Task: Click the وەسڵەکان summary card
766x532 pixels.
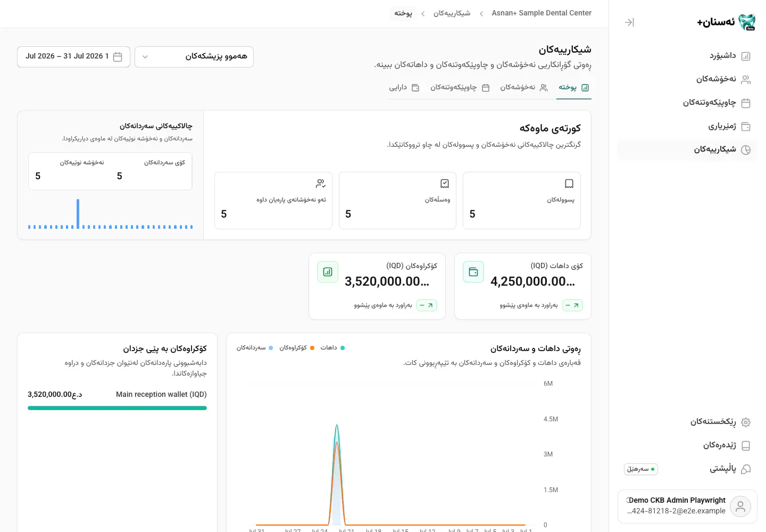Action: (x=397, y=201)
